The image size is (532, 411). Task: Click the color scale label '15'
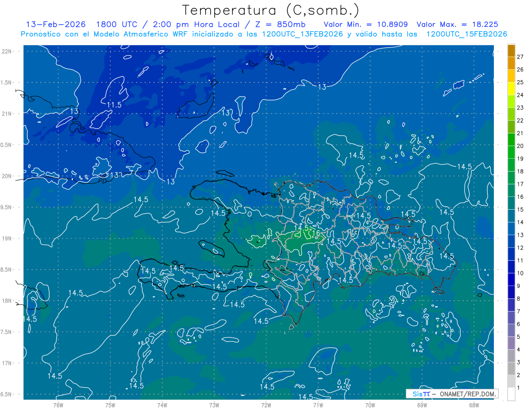tap(520, 209)
